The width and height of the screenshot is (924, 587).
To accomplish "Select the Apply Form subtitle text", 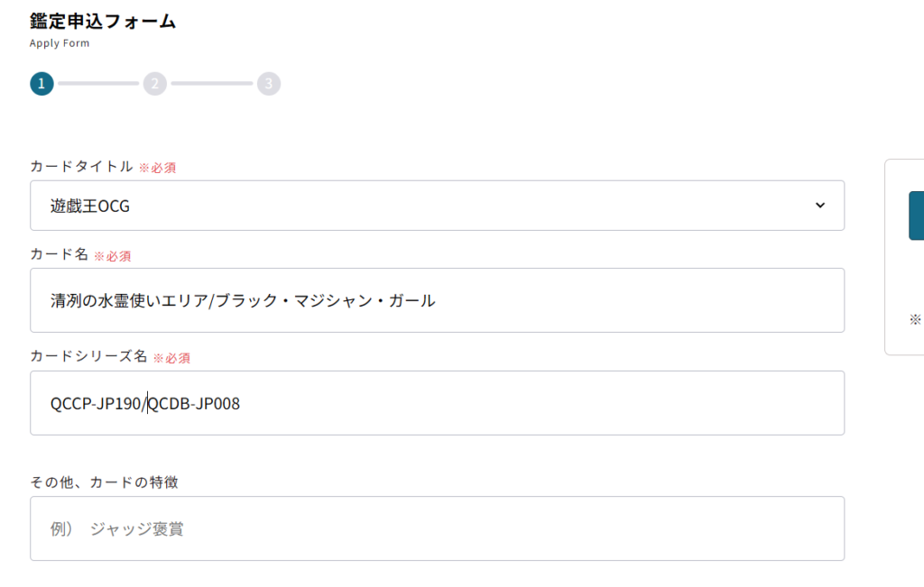I will coord(59,42).
